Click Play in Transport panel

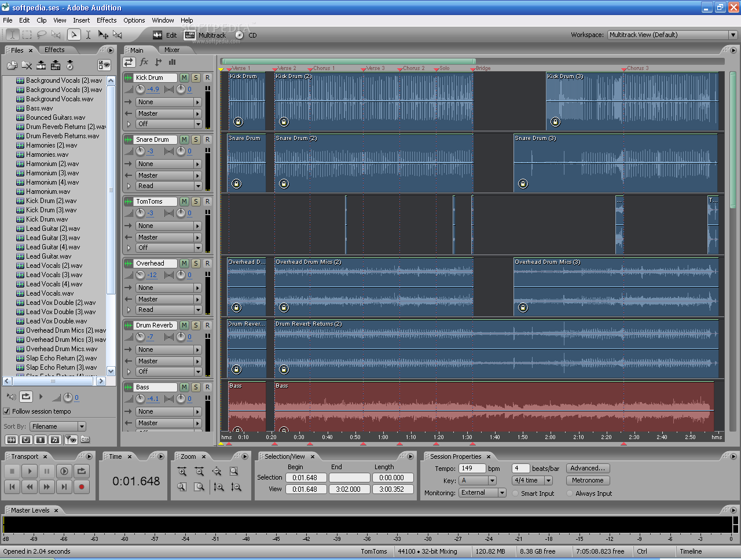(x=30, y=471)
